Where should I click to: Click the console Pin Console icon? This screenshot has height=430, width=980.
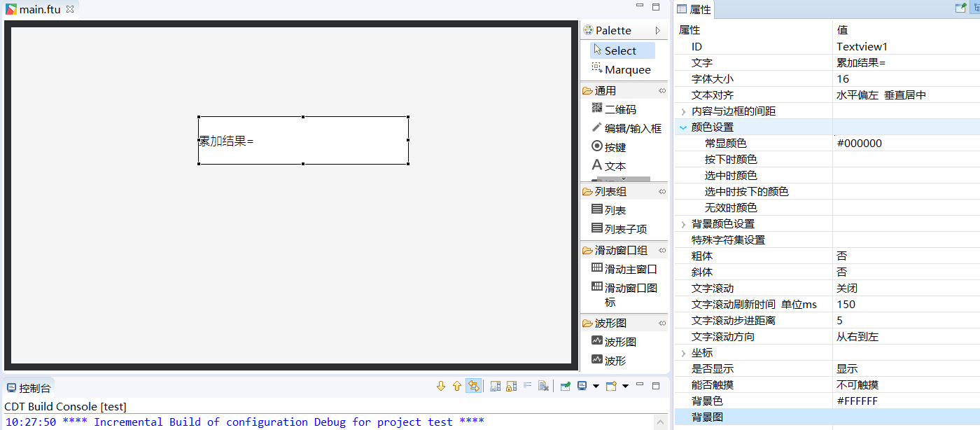[x=565, y=386]
